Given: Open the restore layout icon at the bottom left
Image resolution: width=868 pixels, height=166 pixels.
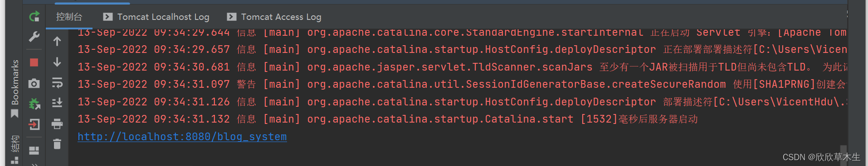Looking at the screenshot, I should [34, 150].
